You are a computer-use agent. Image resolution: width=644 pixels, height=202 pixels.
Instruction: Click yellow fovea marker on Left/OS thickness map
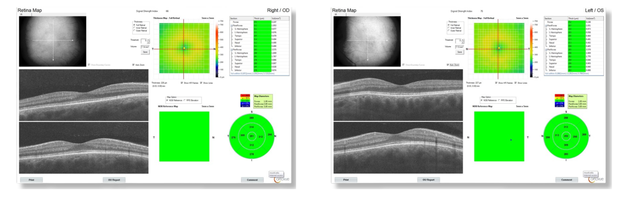(x=499, y=48)
